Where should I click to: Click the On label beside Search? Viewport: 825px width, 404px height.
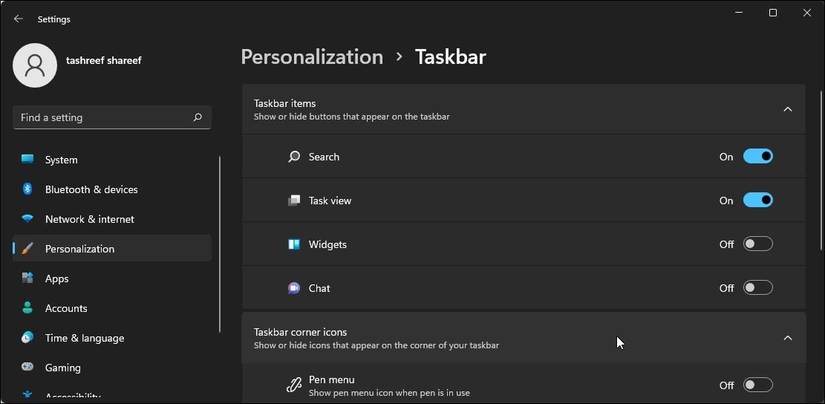[x=726, y=157]
